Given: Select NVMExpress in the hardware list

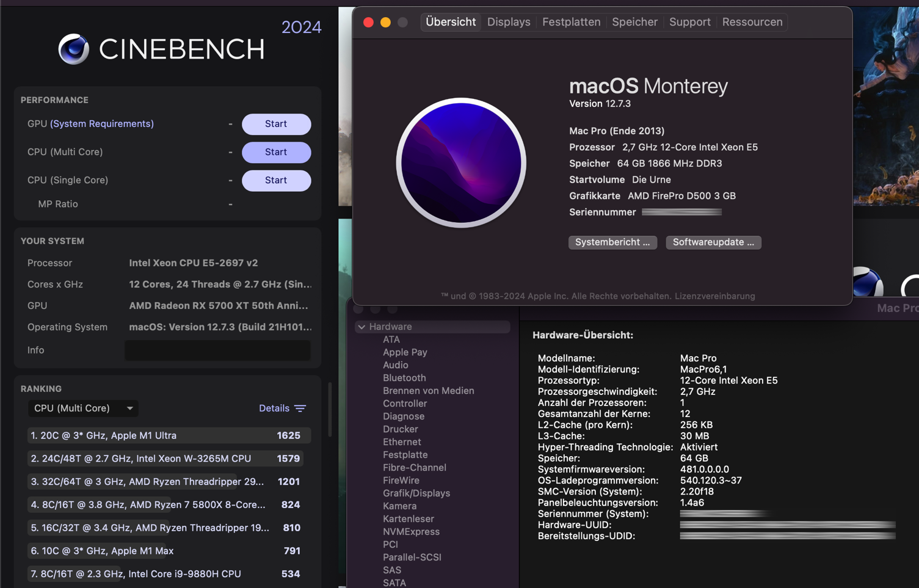Looking at the screenshot, I should tap(411, 532).
